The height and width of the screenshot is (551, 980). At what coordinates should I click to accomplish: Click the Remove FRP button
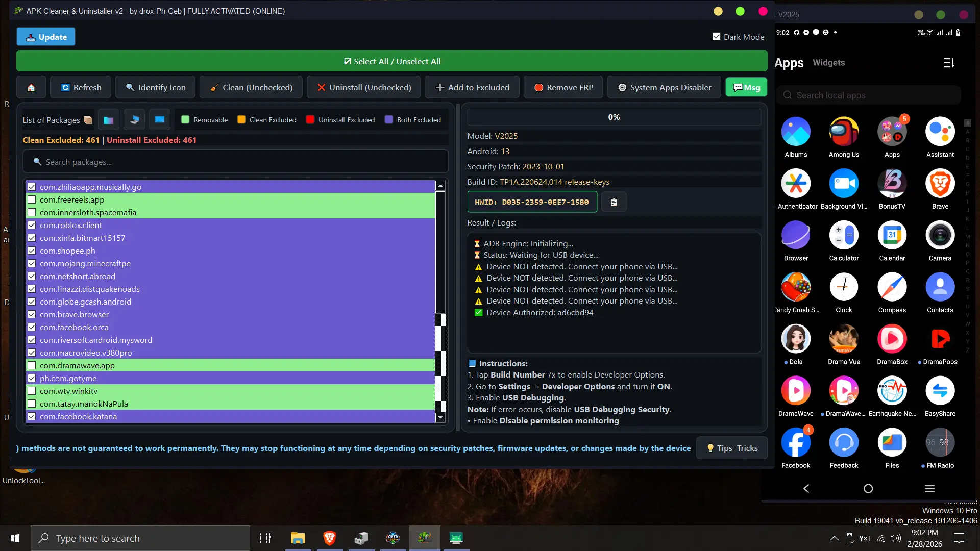(563, 87)
